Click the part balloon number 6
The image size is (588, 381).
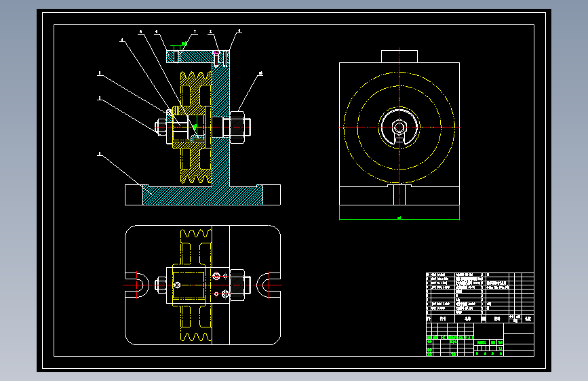[140, 32]
